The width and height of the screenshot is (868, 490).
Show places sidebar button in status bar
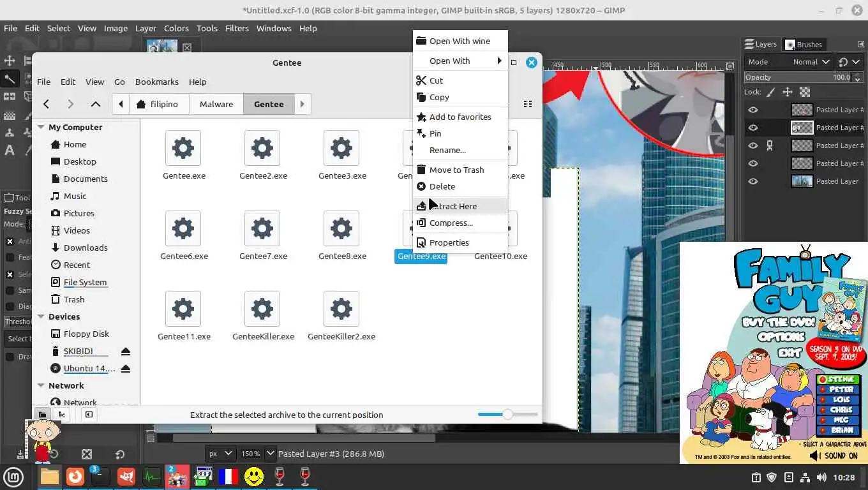42,415
